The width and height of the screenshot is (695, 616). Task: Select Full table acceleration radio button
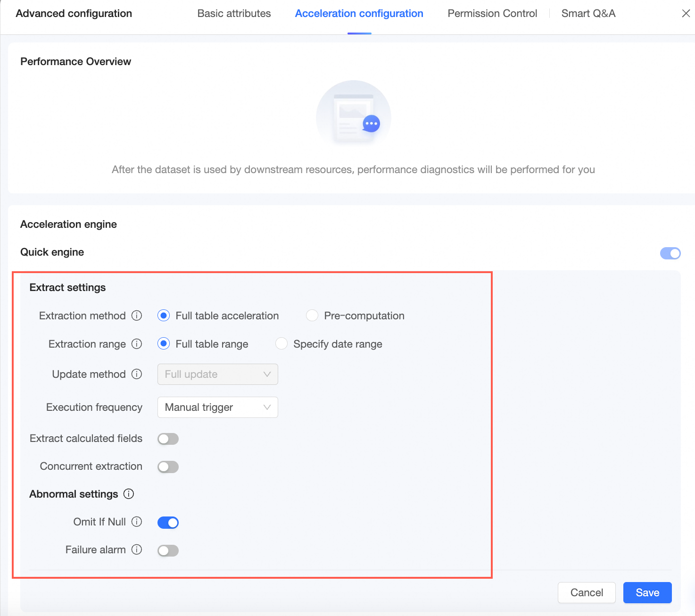(164, 316)
